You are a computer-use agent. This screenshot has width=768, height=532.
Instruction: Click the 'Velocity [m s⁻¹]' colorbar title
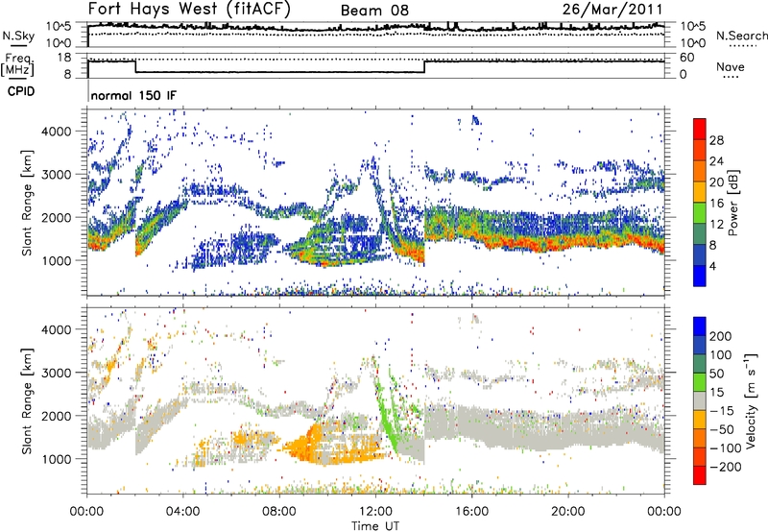(x=751, y=400)
